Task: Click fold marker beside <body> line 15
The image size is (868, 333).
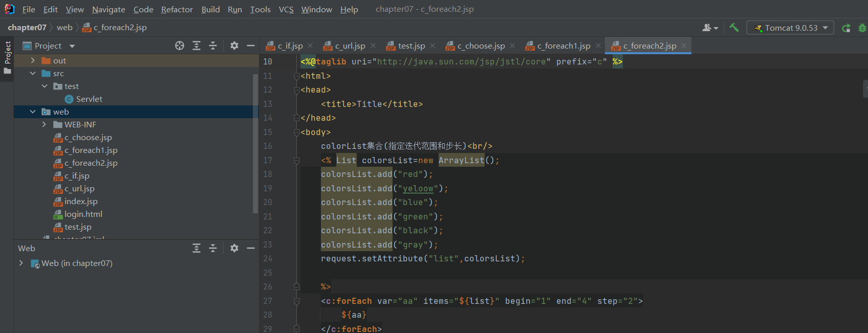Action: (296, 132)
